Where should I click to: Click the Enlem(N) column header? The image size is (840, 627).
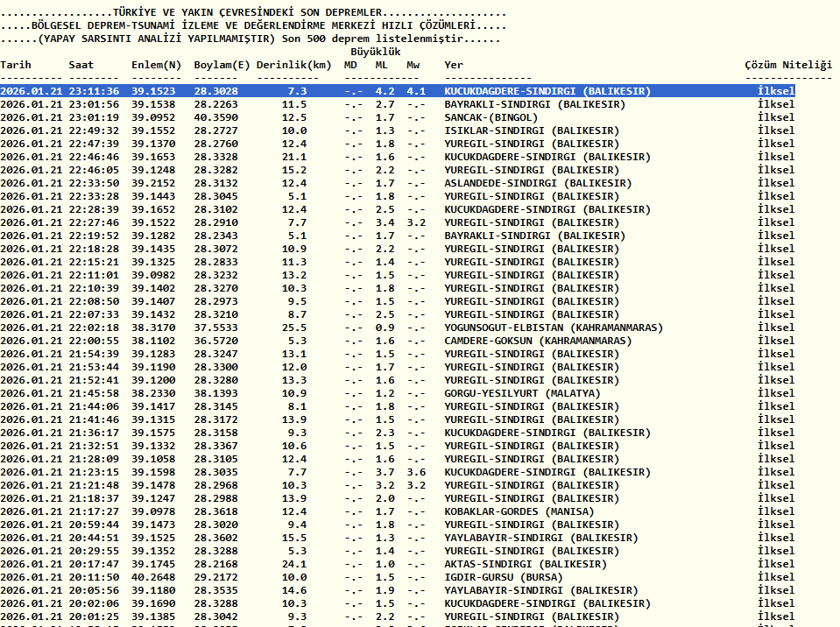(155, 64)
